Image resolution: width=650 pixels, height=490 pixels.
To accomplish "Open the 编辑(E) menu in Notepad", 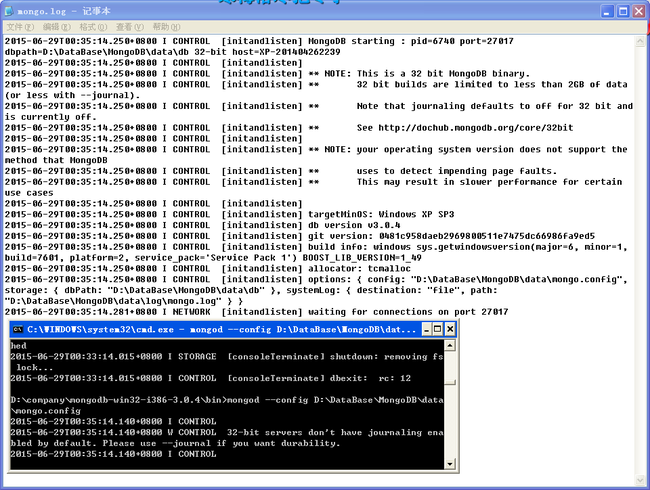I will click(x=56, y=27).
